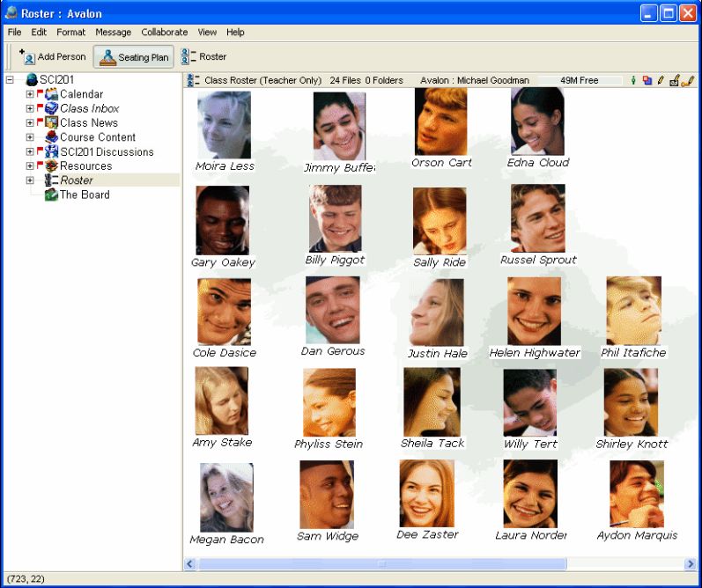Select Moira Less's photo

pos(224,124)
